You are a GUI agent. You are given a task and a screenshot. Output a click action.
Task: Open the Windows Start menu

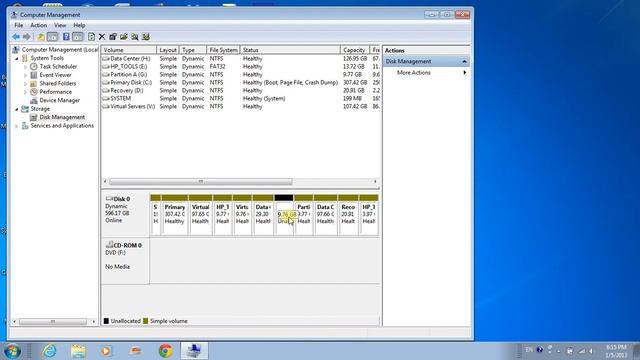12,351
